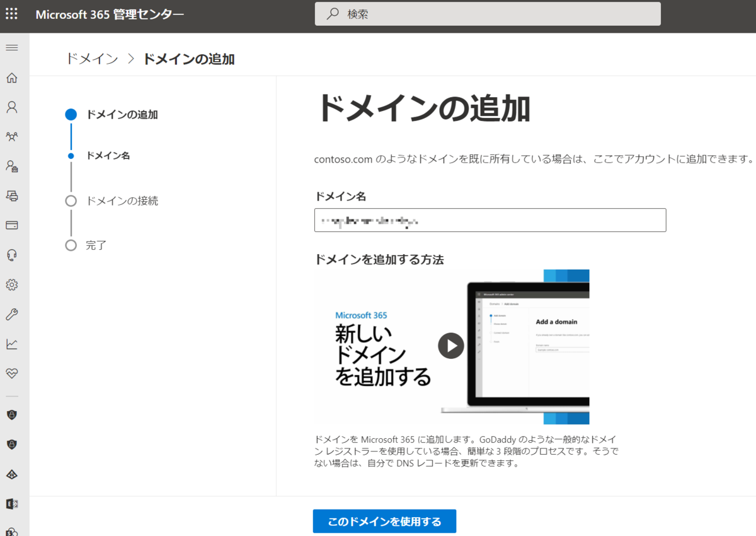Screen dimensions: 756x536
Task: Open Reports via chart icon
Action: coord(12,344)
